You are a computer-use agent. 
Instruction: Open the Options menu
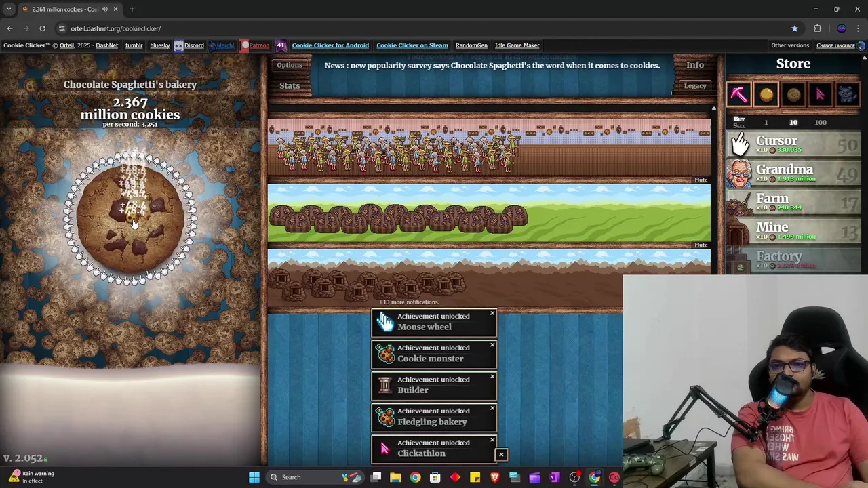click(290, 65)
